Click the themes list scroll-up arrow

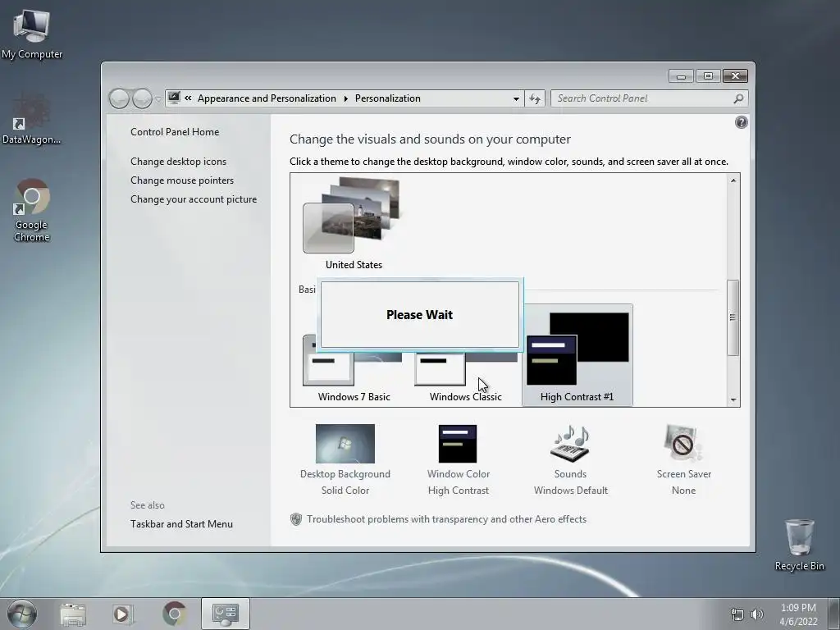[733, 180]
